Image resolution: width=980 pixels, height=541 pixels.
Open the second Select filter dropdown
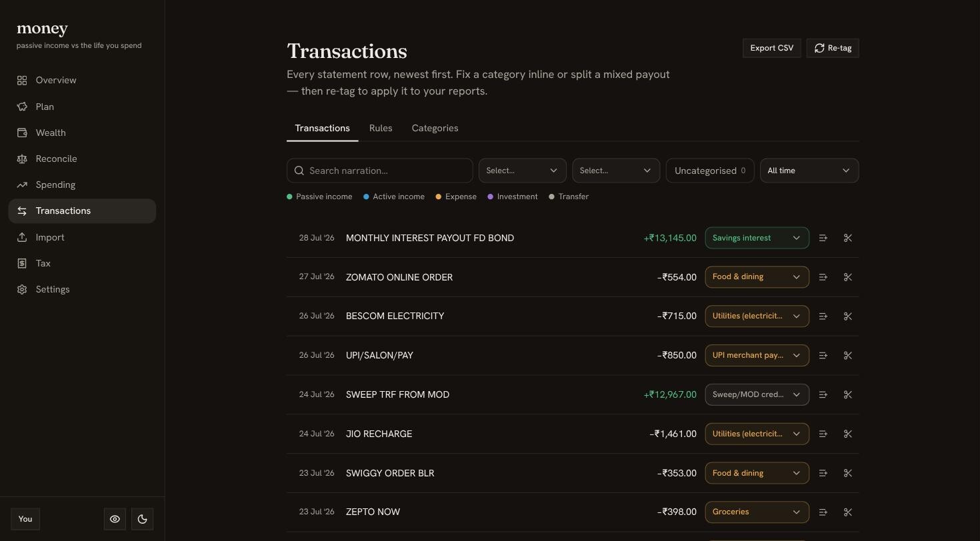point(616,171)
